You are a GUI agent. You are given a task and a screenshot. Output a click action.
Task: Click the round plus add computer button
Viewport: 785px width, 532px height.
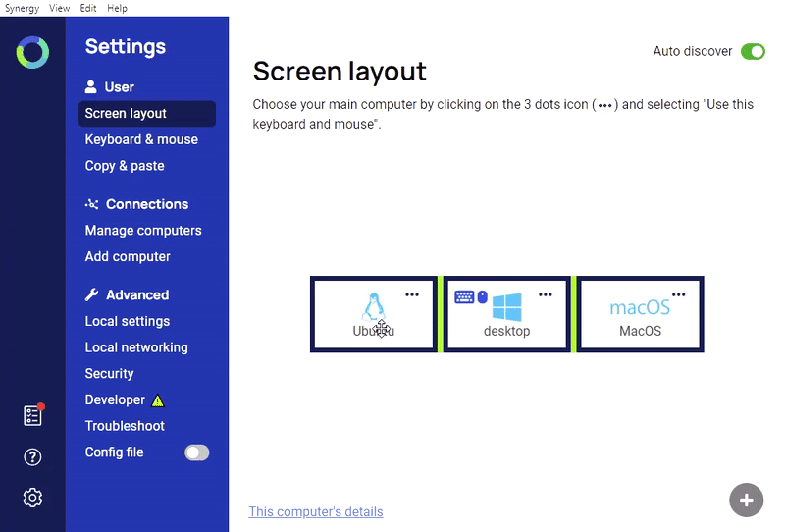[x=746, y=500]
